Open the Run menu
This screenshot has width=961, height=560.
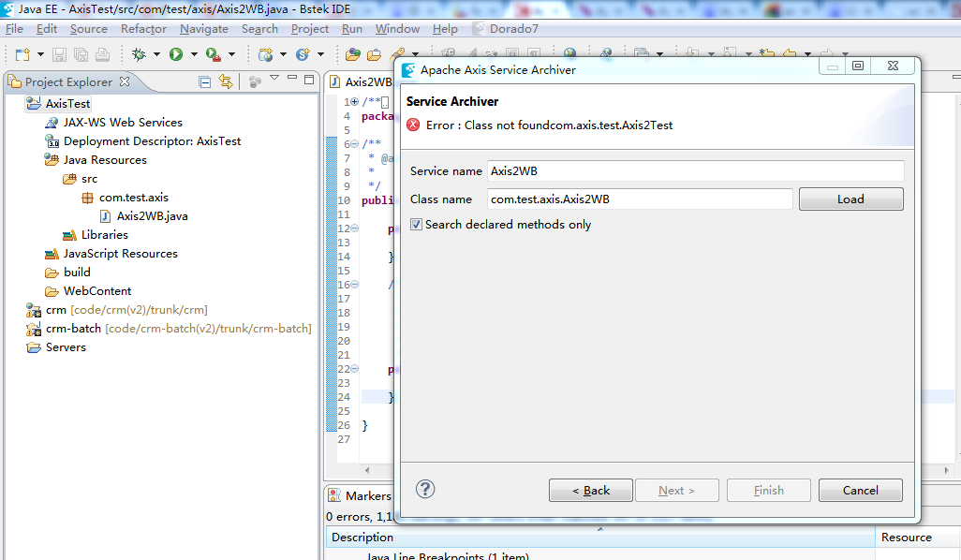(x=352, y=29)
